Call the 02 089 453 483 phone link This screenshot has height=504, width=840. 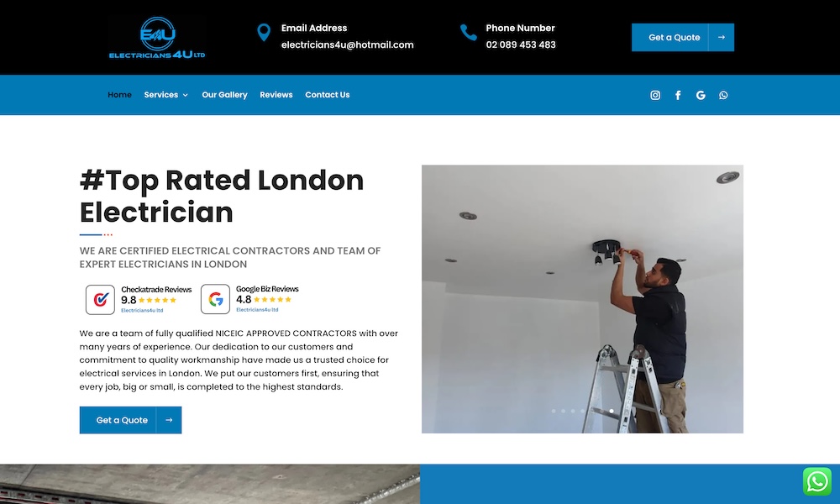coord(521,45)
